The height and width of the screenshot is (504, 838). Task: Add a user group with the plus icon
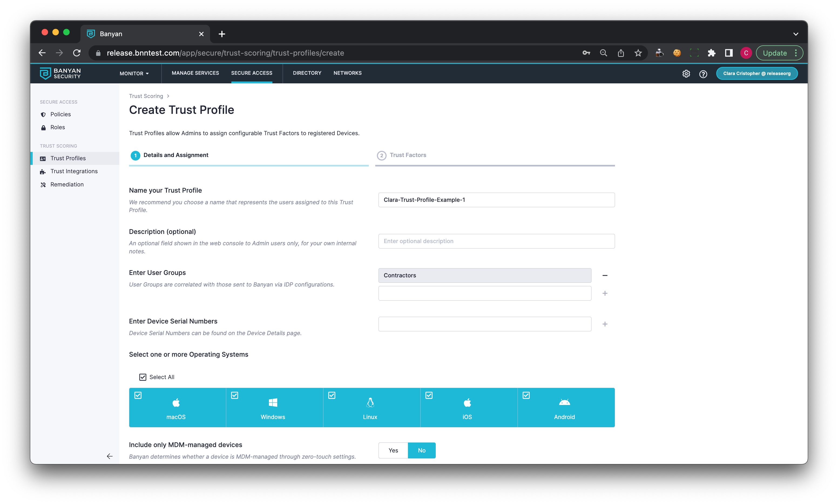coord(604,294)
